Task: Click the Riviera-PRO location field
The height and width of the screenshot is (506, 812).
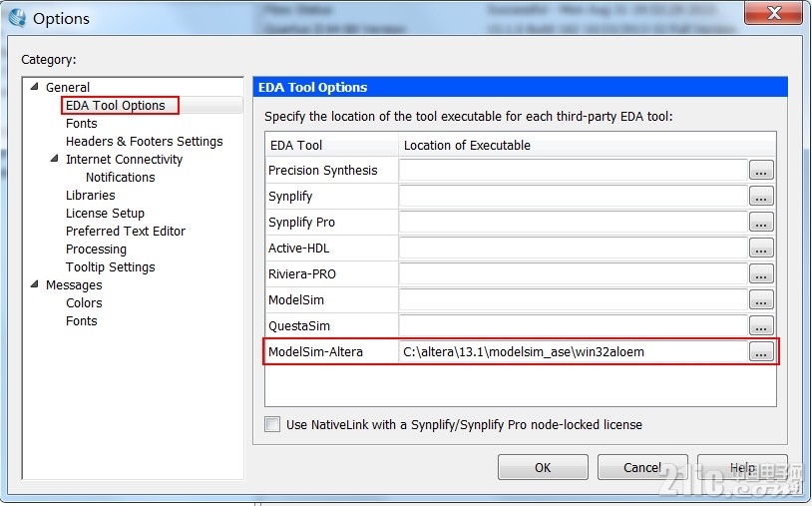Action: 574,273
